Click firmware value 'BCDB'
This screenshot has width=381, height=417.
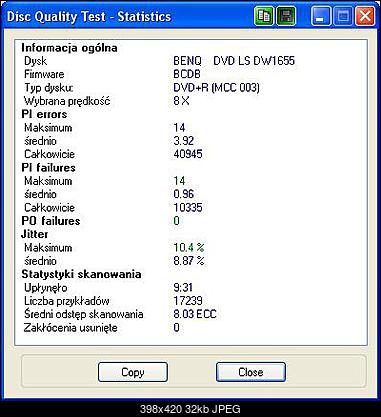(187, 74)
